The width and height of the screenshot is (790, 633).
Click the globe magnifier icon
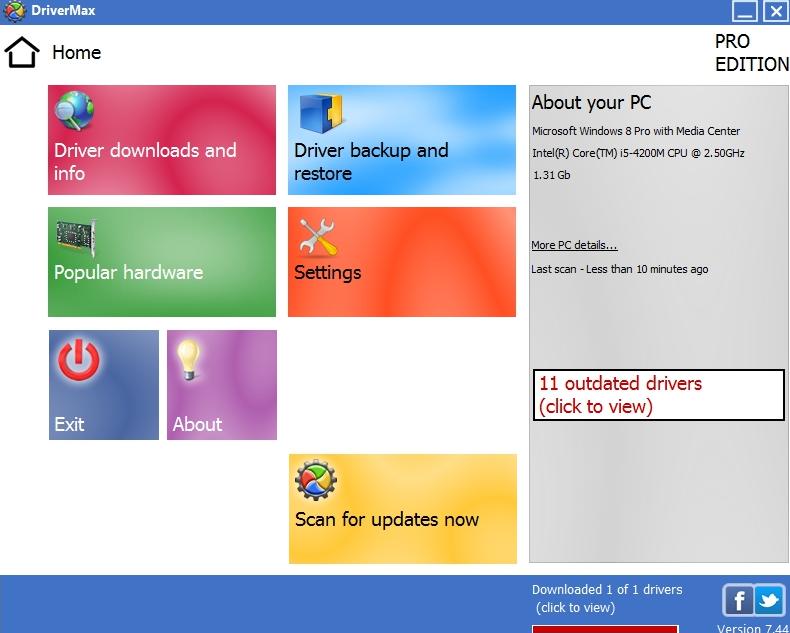click(x=74, y=110)
